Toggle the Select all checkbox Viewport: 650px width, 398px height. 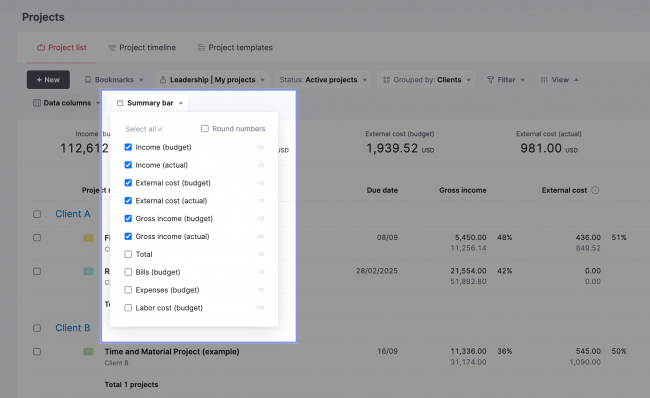pos(160,129)
